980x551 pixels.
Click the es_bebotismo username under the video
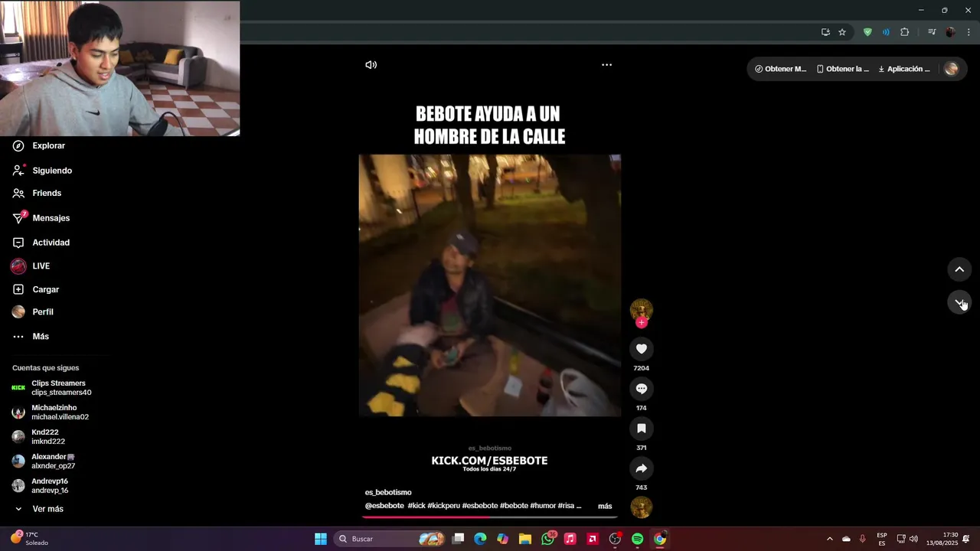coord(388,492)
